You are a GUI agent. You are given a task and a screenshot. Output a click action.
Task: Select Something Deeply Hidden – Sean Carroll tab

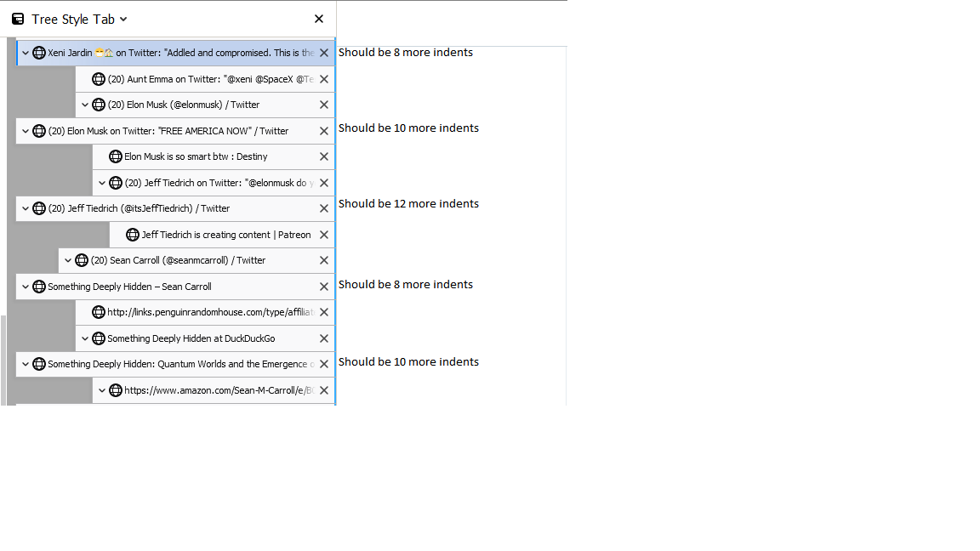click(175, 287)
